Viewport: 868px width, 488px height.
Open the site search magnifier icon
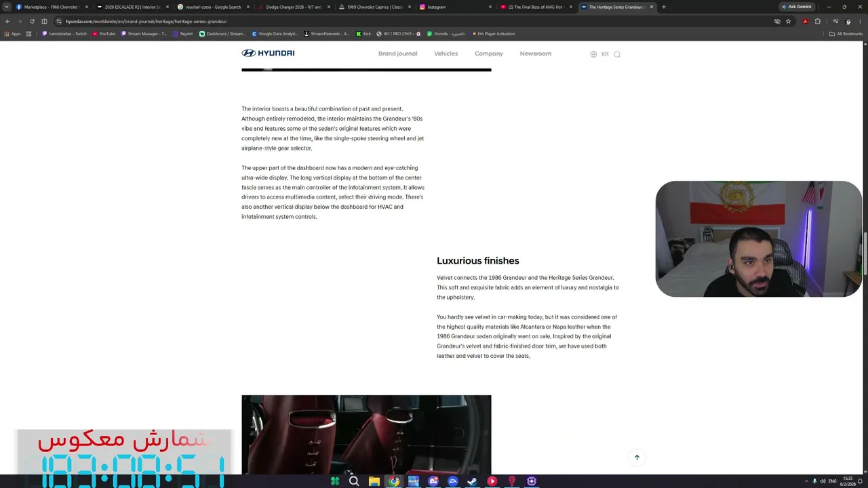click(x=617, y=54)
